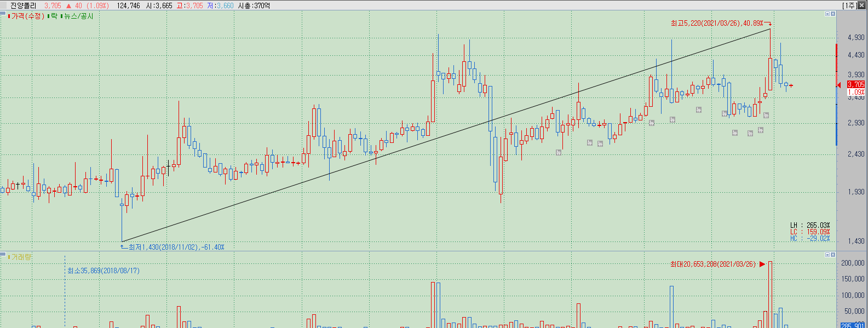Maximize the 거래량 volume pane

827,255
